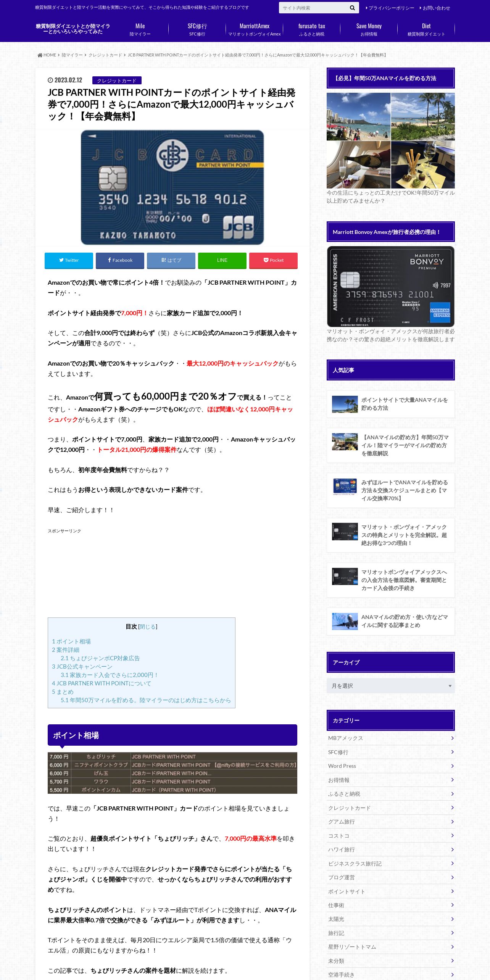Open the ハワイ旅行 category
Screen dimensions: 490x980
pyautogui.click(x=391, y=849)
